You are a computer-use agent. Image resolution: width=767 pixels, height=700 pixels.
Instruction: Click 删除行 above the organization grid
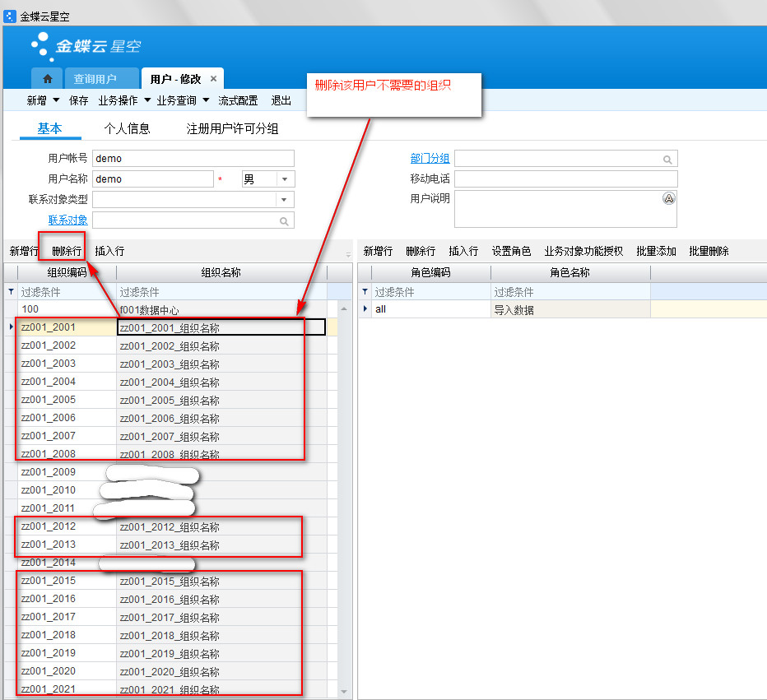[x=67, y=251]
